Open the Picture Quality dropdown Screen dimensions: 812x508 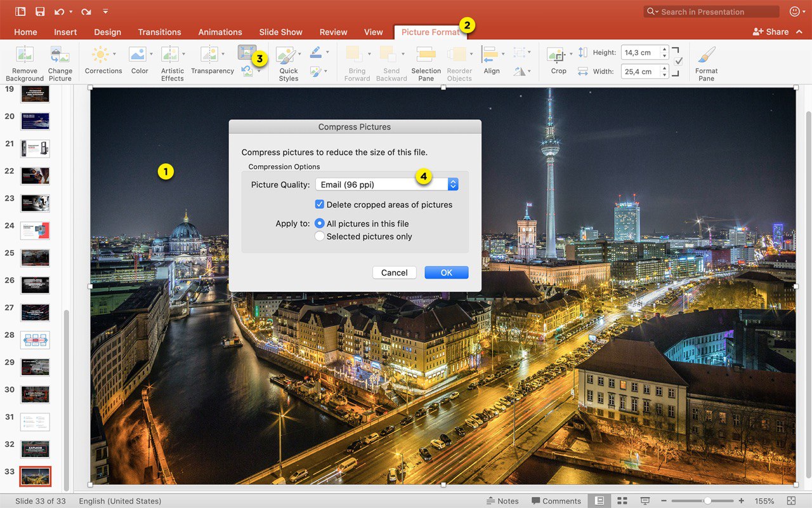tap(386, 185)
